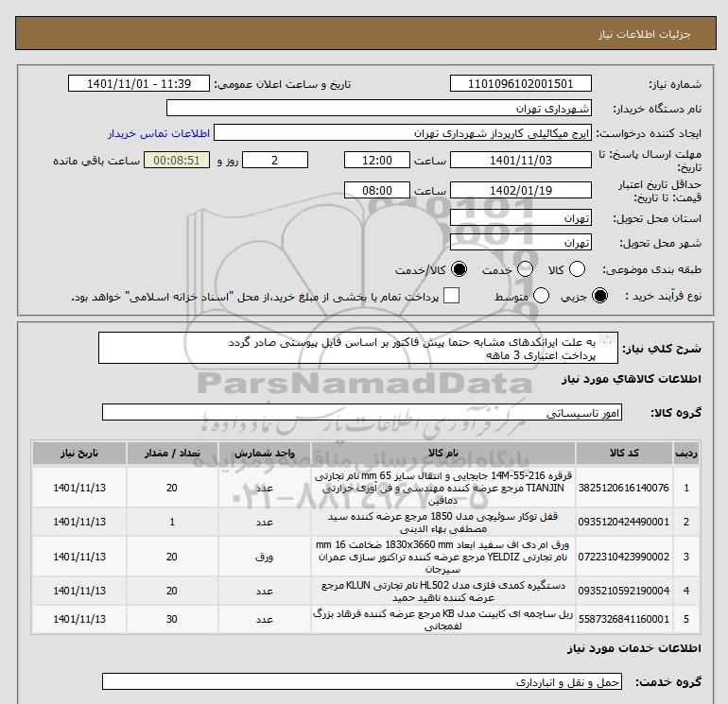The width and height of the screenshot is (728, 704).
Task: Click the YELDIZ MDF sheet item name
Action: point(442,557)
